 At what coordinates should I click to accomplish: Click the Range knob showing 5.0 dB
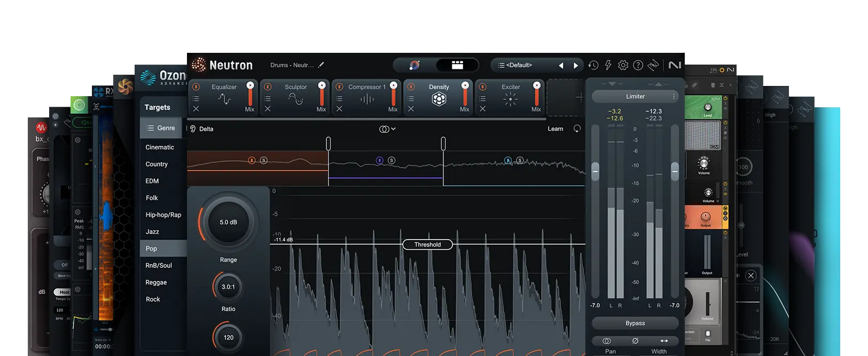(x=229, y=222)
